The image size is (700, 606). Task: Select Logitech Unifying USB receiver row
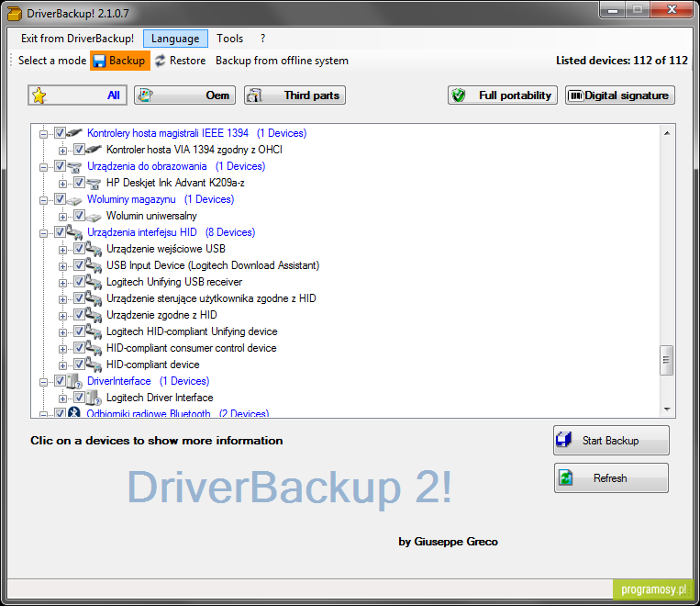click(174, 282)
